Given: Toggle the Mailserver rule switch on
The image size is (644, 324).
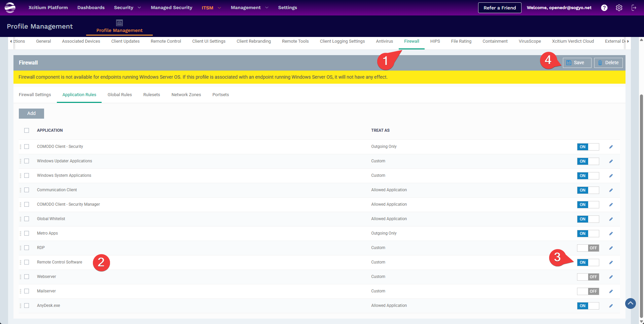Looking at the screenshot, I should click(x=588, y=291).
